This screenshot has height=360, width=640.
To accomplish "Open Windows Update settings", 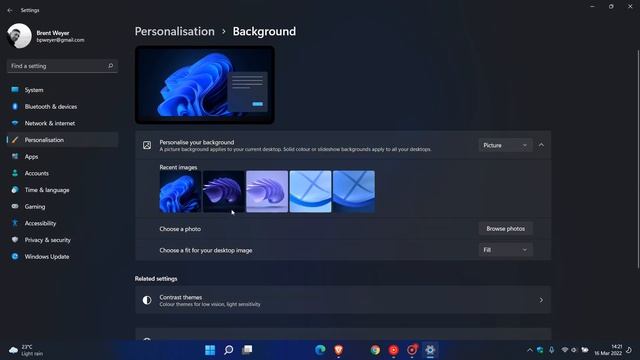I will coord(62,257).
